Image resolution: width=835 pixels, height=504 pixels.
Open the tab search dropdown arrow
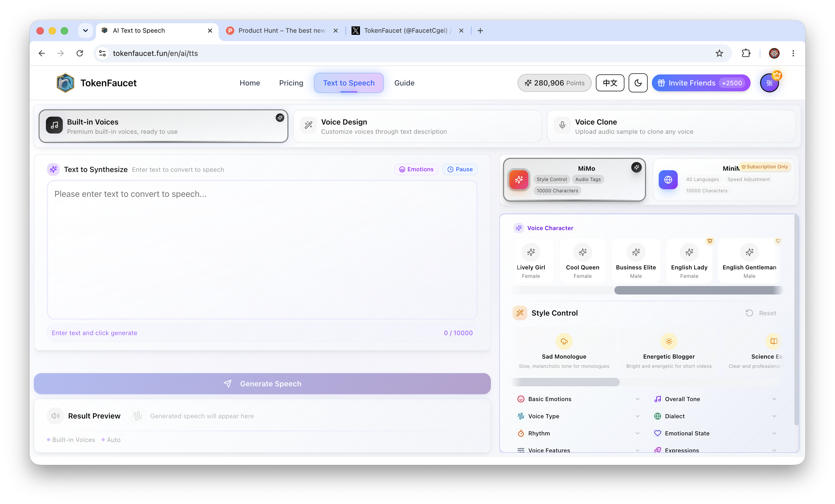tap(86, 31)
